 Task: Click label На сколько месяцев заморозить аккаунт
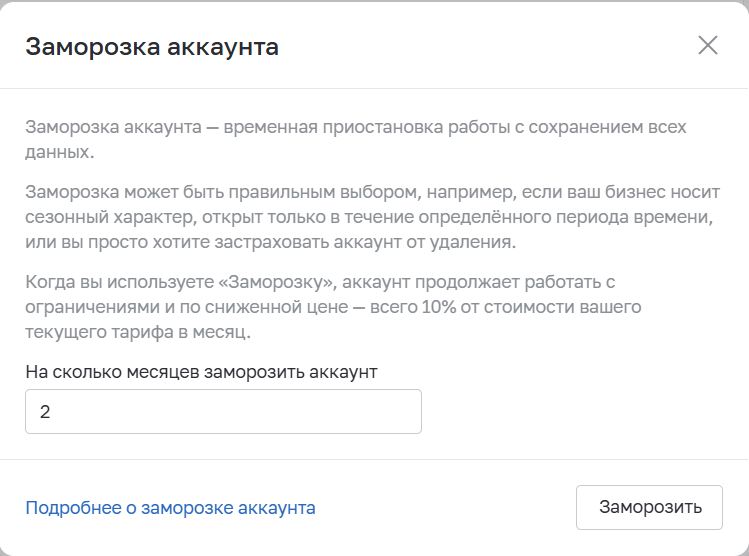tap(201, 372)
